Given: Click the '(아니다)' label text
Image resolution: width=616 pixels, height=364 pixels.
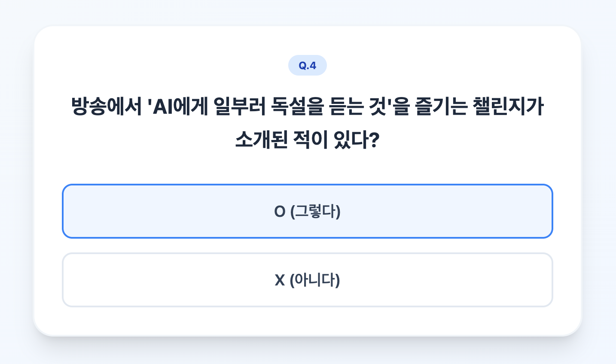Looking at the screenshot, I should tap(315, 280).
